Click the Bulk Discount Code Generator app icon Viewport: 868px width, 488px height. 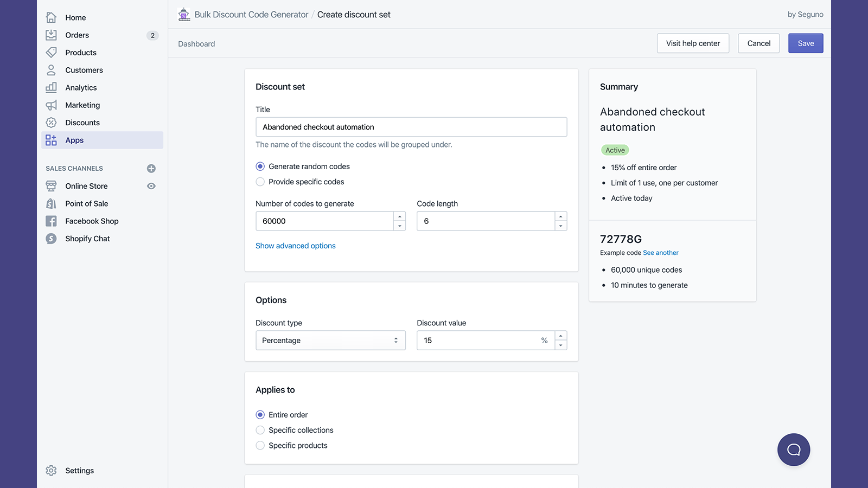[x=184, y=15]
